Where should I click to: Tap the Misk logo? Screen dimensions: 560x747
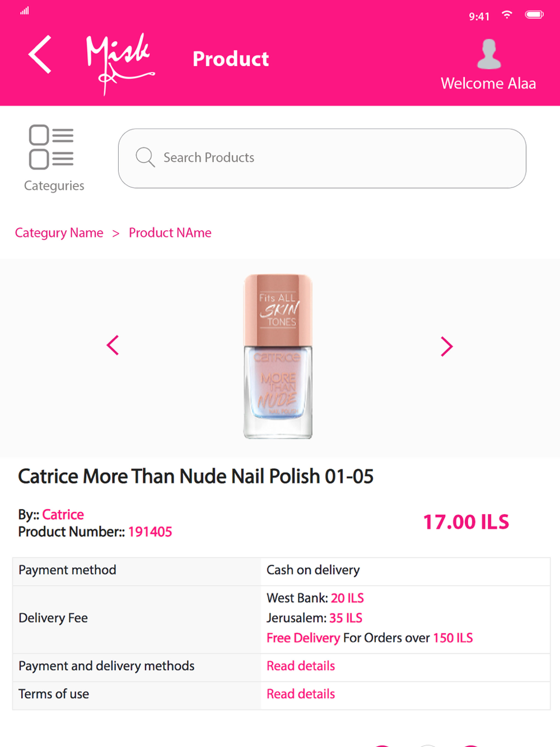tap(119, 63)
